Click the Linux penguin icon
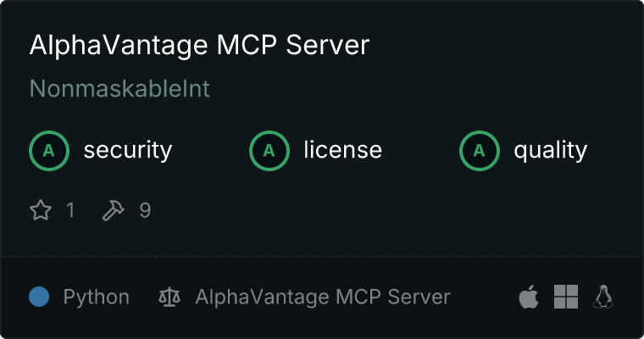 click(x=603, y=297)
